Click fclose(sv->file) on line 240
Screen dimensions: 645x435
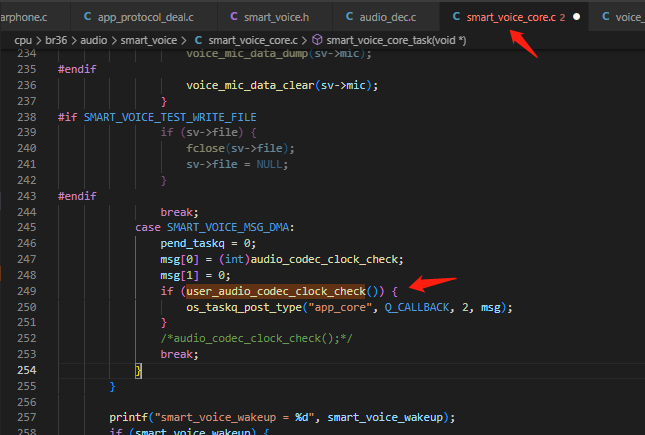240,148
